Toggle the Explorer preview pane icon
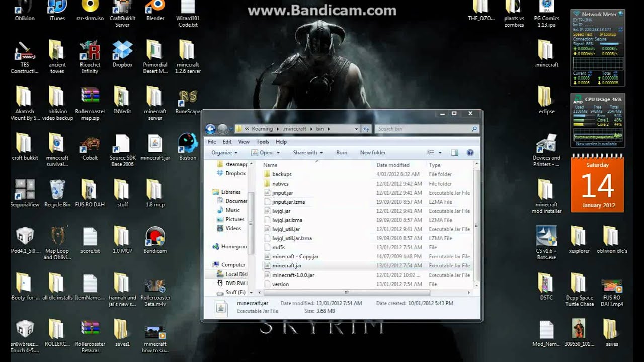 click(x=454, y=153)
